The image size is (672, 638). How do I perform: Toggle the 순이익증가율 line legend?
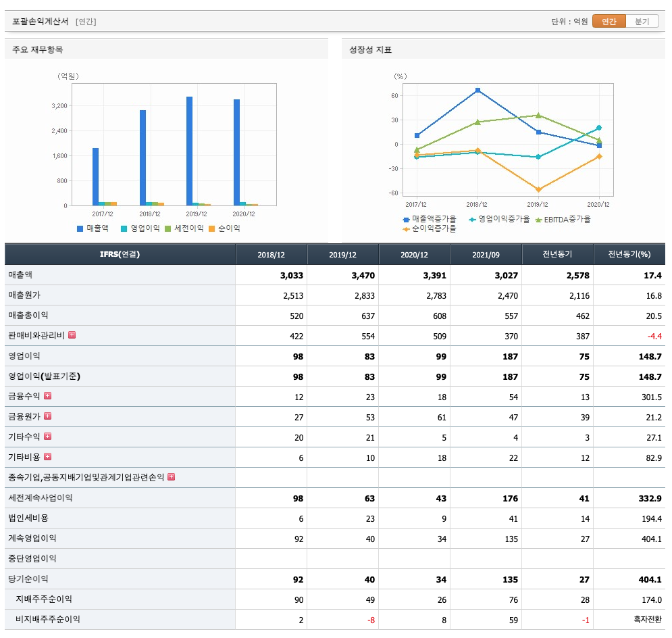[x=430, y=229]
